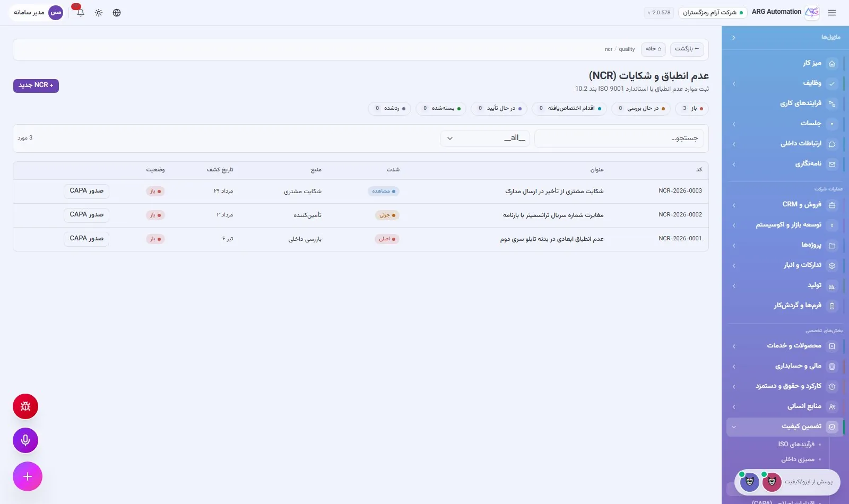The width and height of the screenshot is (849, 504).
Task: Open the notifications bell
Action: click(80, 13)
